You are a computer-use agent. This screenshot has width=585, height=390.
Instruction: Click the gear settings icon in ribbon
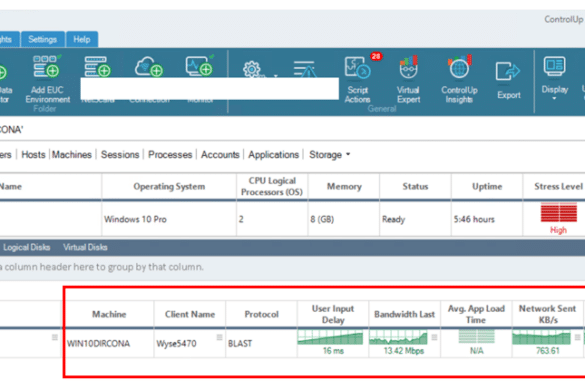point(252,69)
